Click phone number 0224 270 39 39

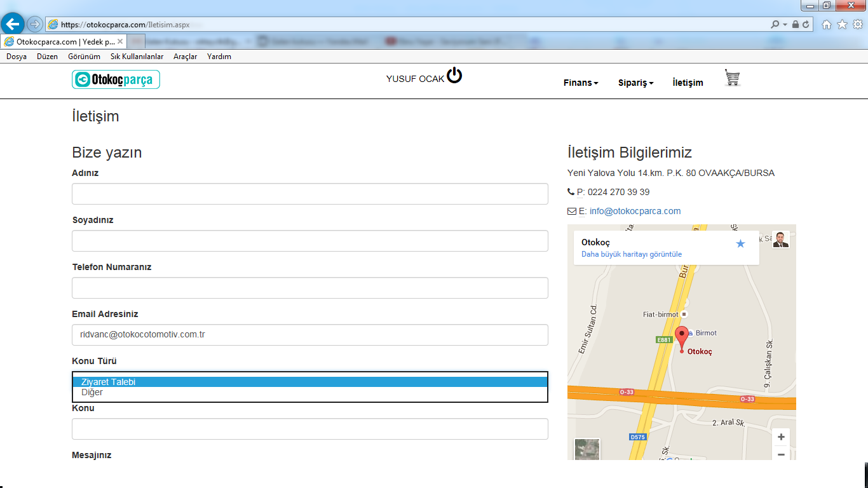[x=618, y=192]
